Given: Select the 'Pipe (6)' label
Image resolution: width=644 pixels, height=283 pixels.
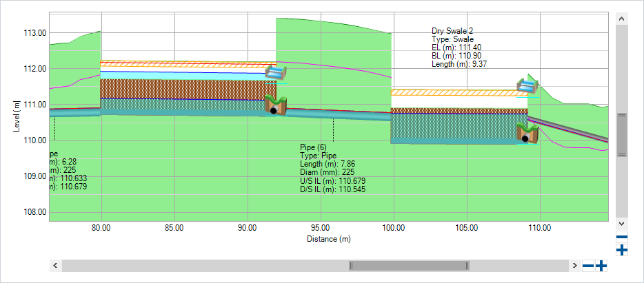Looking at the screenshot, I should pyautogui.click(x=313, y=148).
